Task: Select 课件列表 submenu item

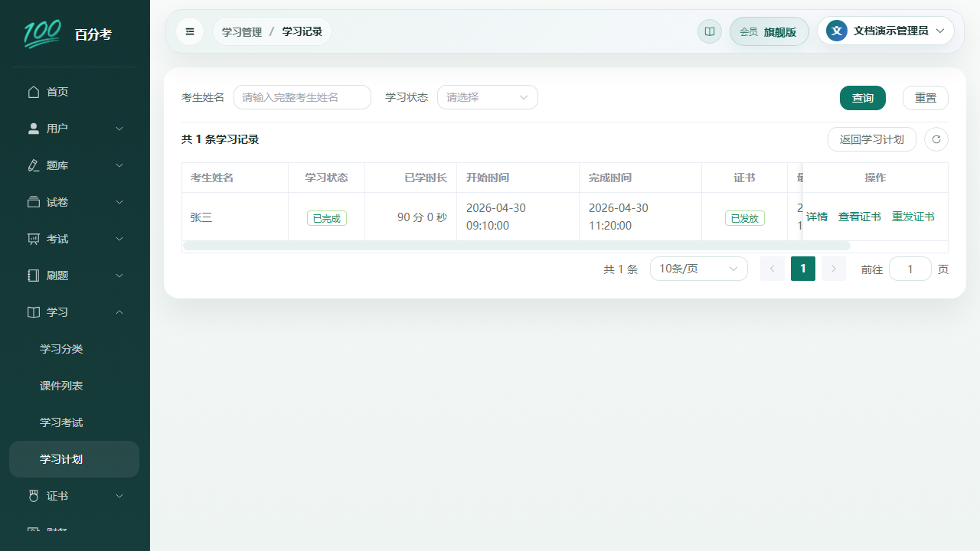Action: [74, 386]
